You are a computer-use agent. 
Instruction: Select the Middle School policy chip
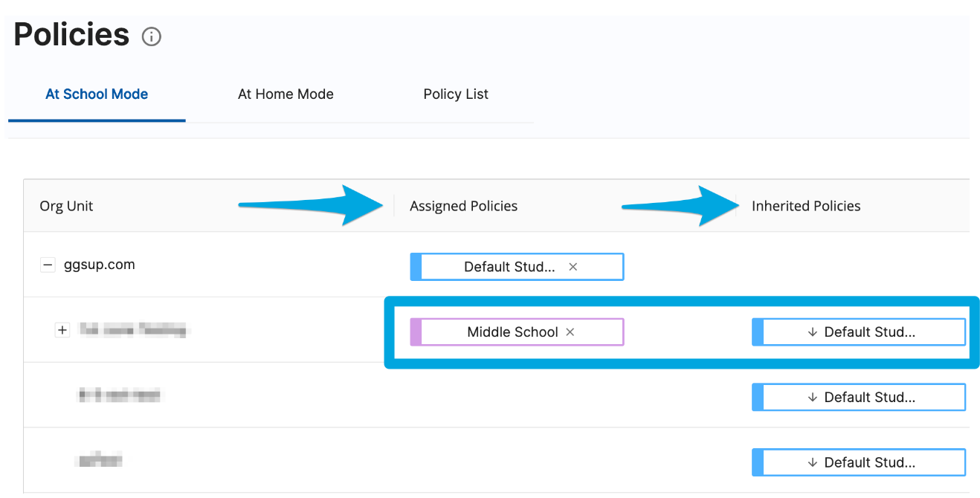512,332
